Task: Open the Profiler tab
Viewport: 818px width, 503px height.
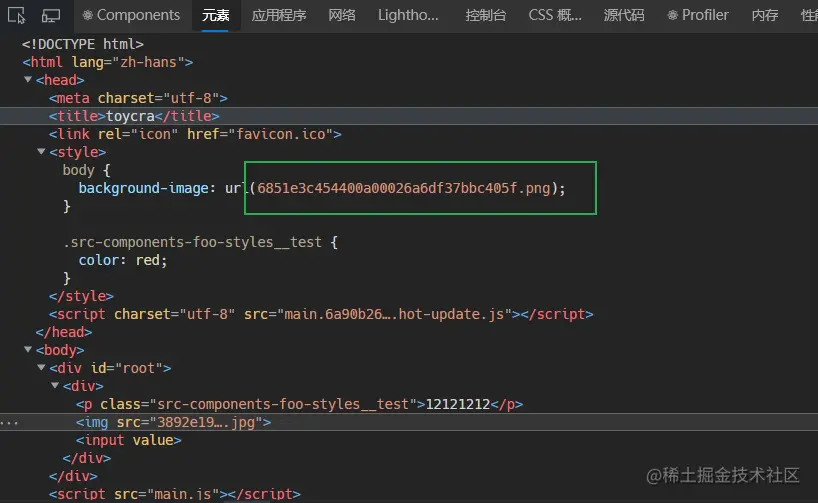Action: tap(697, 15)
